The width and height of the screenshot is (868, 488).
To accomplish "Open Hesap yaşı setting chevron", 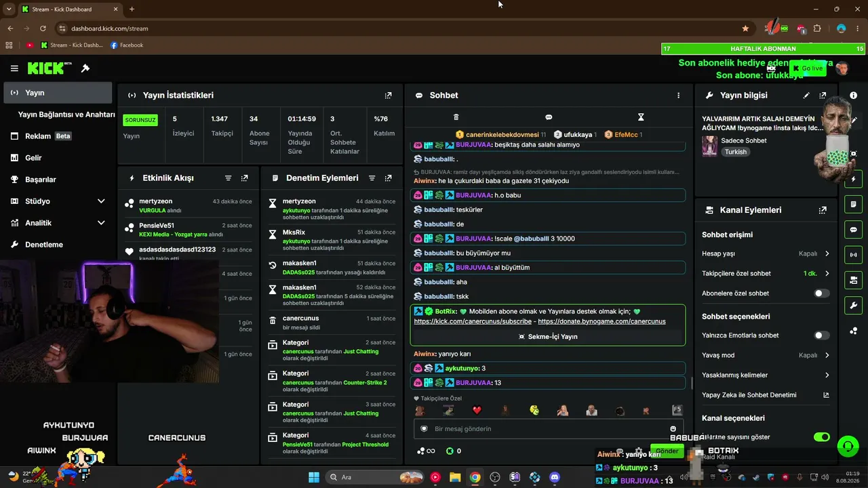I will 827,253.
